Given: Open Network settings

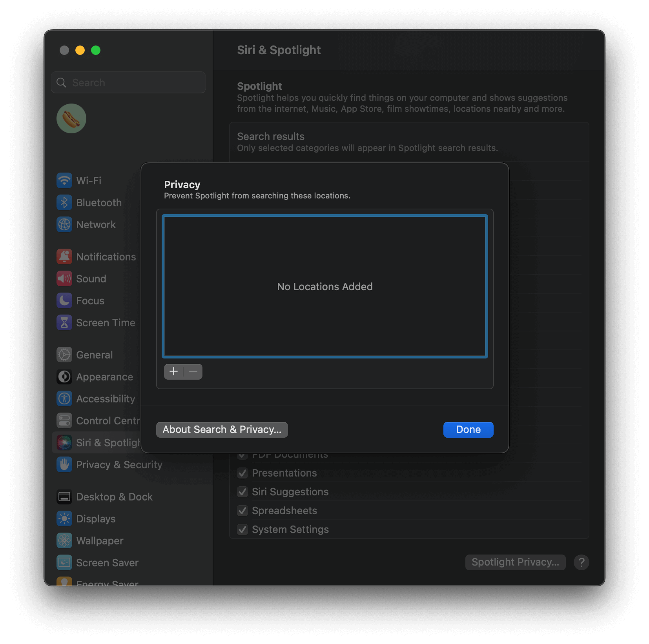Looking at the screenshot, I should pyautogui.click(x=95, y=224).
